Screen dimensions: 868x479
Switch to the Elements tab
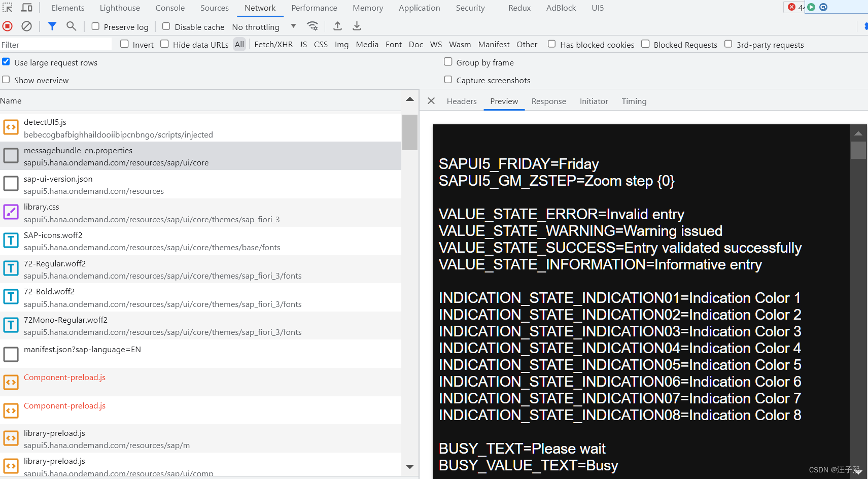[68, 8]
